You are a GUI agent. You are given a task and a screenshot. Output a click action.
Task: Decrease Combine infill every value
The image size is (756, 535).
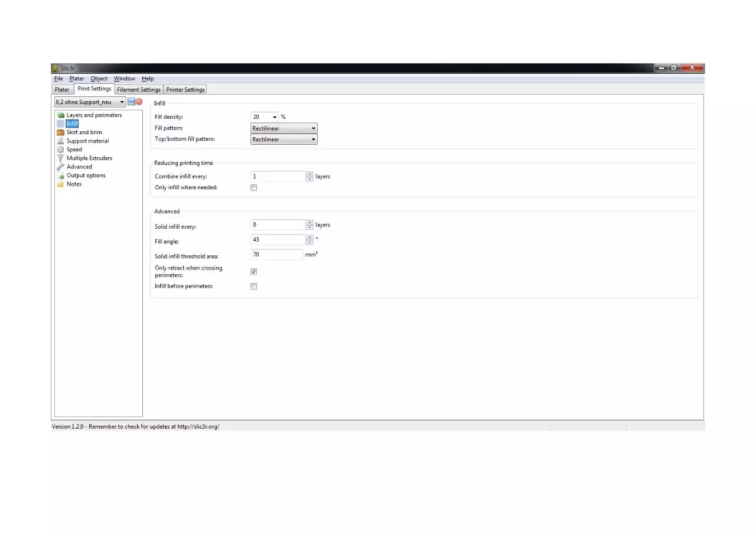[310, 179]
